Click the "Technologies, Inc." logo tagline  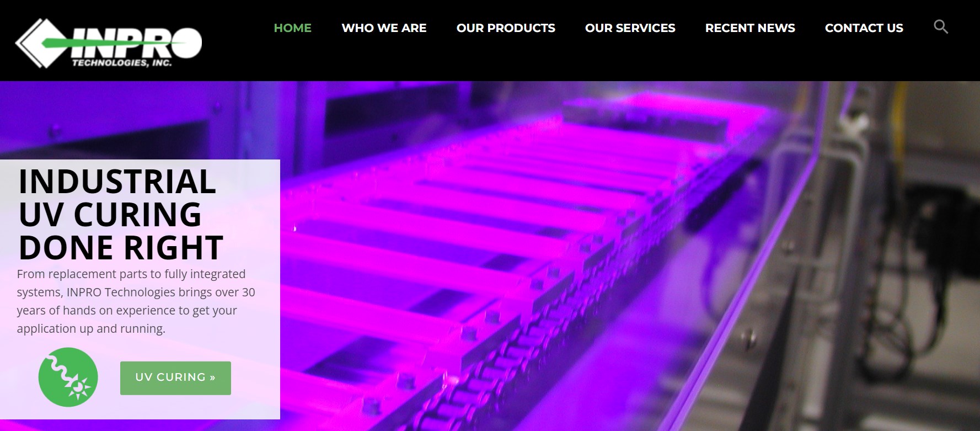tap(122, 63)
